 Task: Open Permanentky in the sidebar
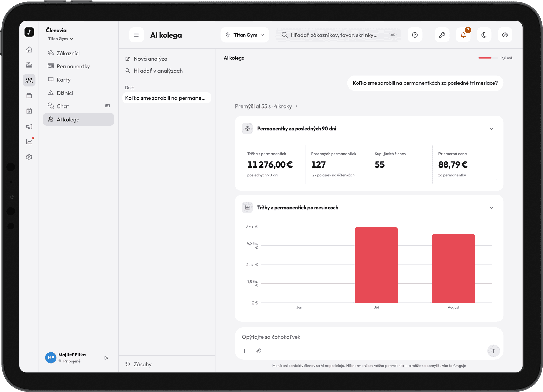(x=78, y=66)
